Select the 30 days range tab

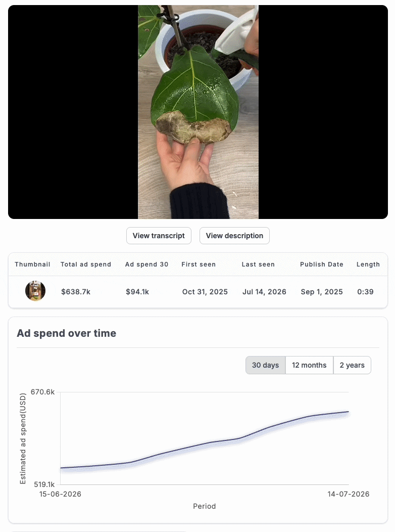pyautogui.click(x=265, y=365)
